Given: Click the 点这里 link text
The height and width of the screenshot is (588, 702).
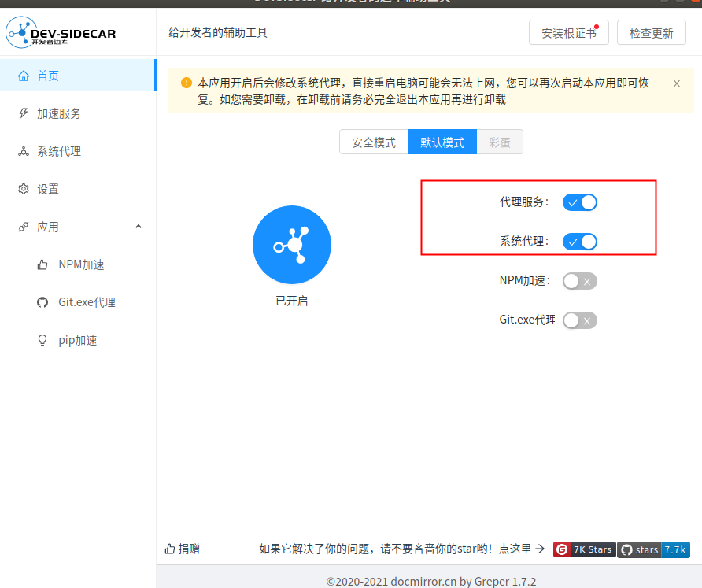Looking at the screenshot, I should [x=515, y=549].
